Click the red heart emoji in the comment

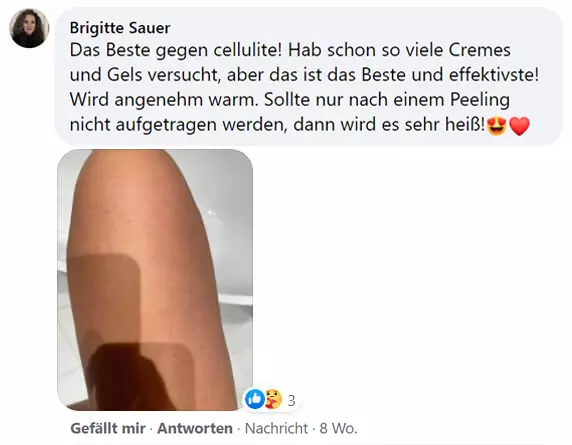(519, 126)
